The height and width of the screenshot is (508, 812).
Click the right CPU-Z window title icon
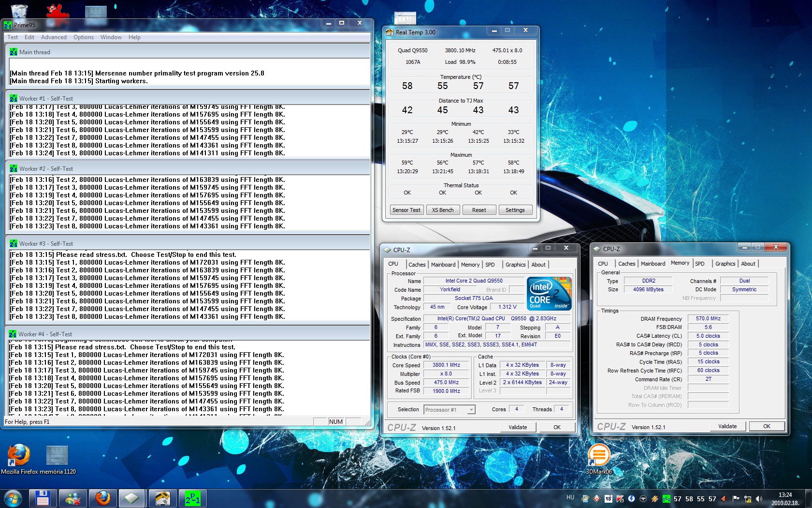tap(597, 249)
